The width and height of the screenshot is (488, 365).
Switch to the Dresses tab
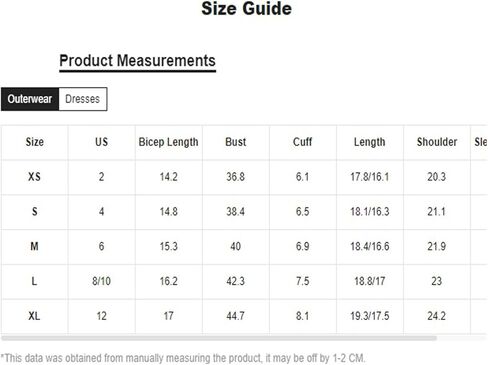[x=83, y=99]
